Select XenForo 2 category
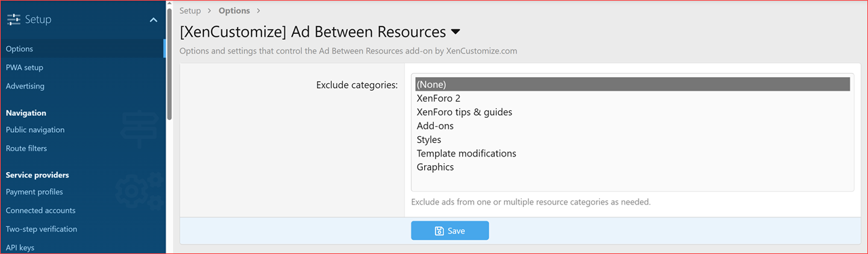Viewport: 868px width, 254px height. (633, 98)
